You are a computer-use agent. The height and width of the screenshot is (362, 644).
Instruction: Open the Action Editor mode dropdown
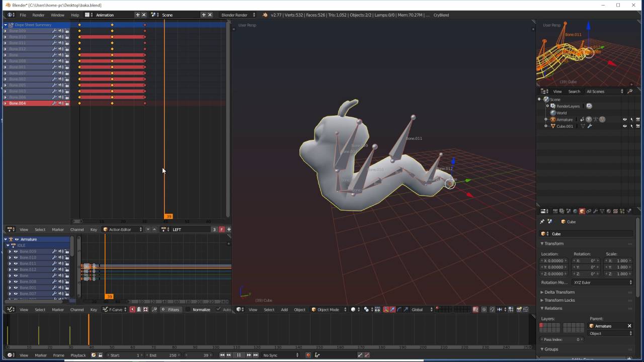click(x=123, y=230)
